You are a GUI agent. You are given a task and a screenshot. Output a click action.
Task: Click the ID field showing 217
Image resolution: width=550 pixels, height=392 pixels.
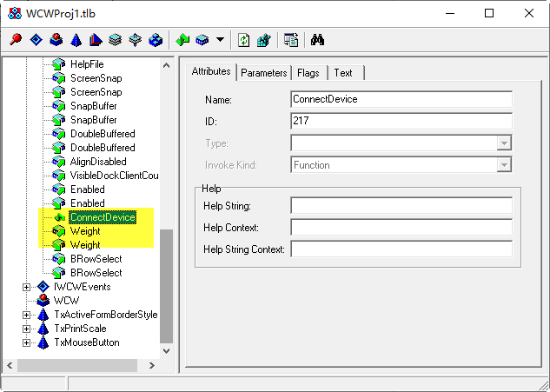401,121
